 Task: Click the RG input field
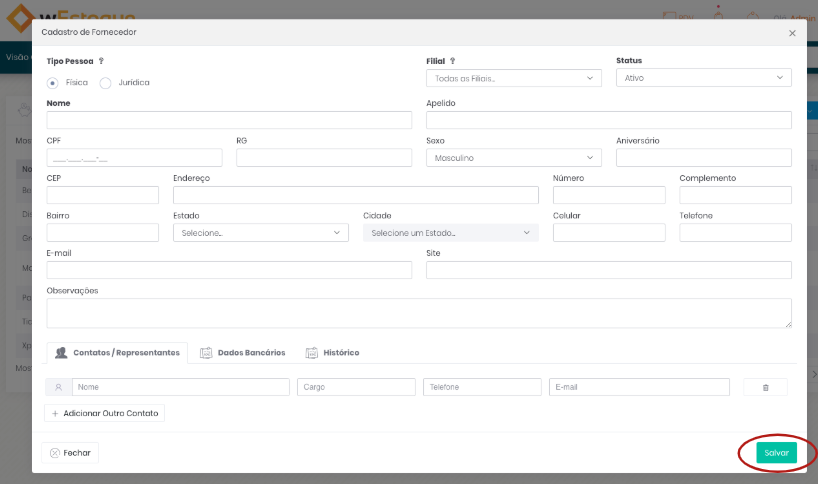(324, 158)
